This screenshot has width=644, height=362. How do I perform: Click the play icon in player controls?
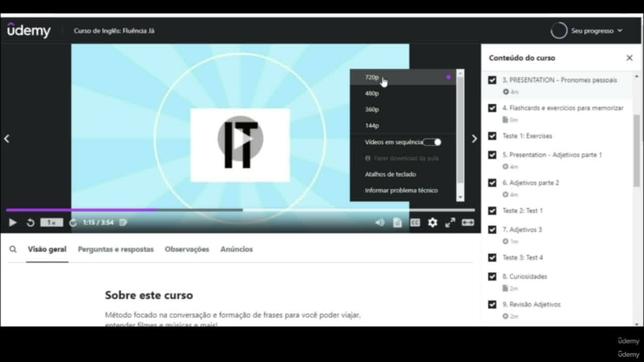[13, 222]
